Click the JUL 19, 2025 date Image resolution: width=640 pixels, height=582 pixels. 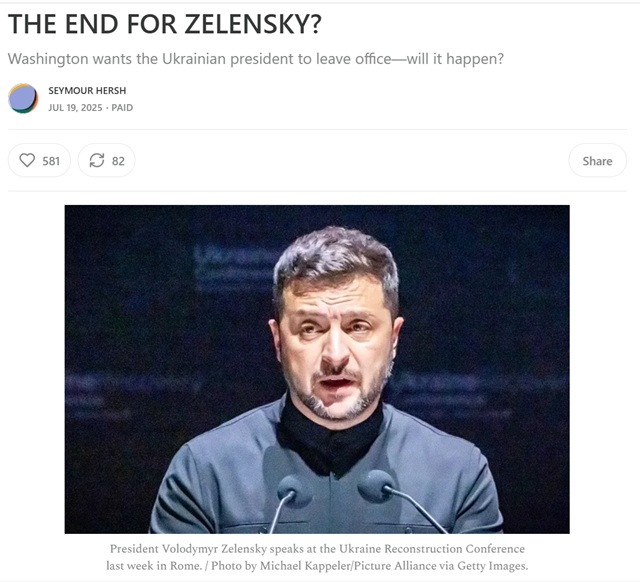coord(75,108)
